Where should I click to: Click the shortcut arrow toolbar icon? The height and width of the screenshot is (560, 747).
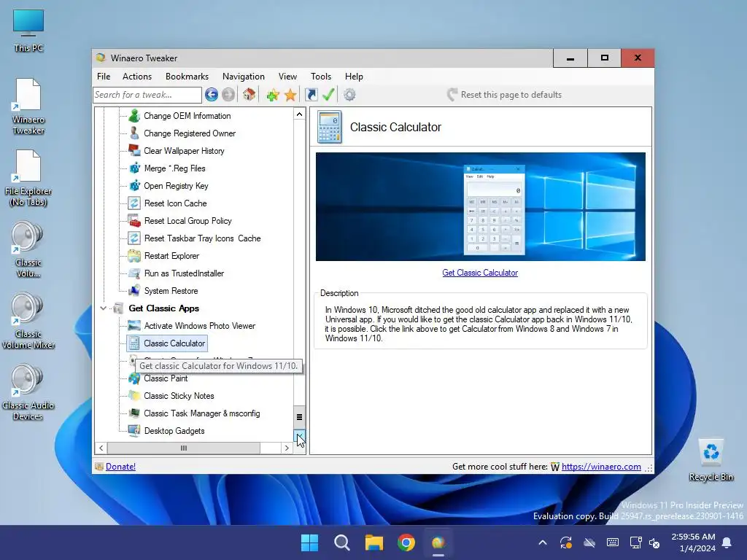(311, 95)
